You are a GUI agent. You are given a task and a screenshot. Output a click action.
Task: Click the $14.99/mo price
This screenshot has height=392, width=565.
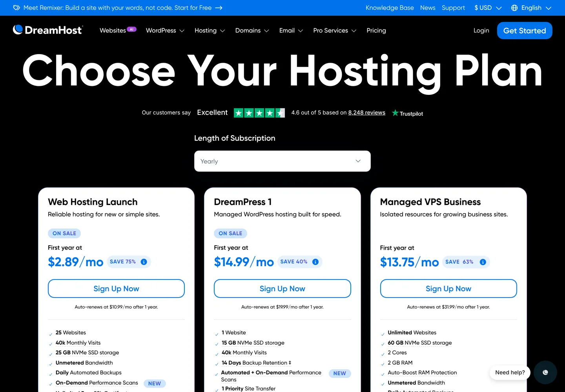(244, 262)
